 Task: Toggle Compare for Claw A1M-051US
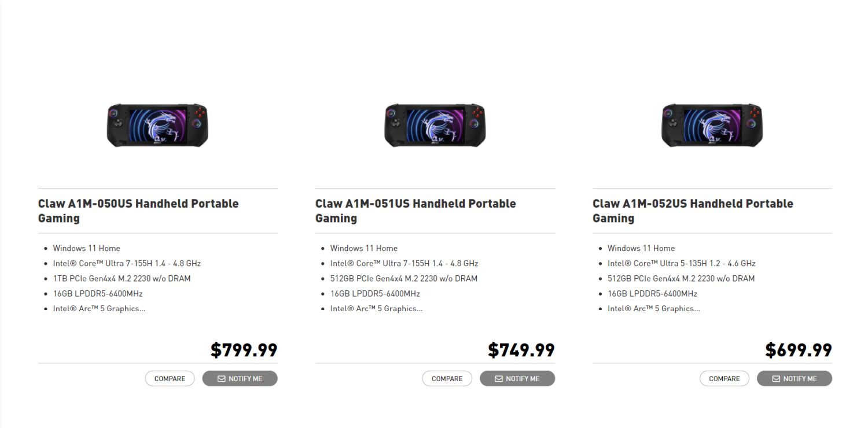click(x=447, y=379)
